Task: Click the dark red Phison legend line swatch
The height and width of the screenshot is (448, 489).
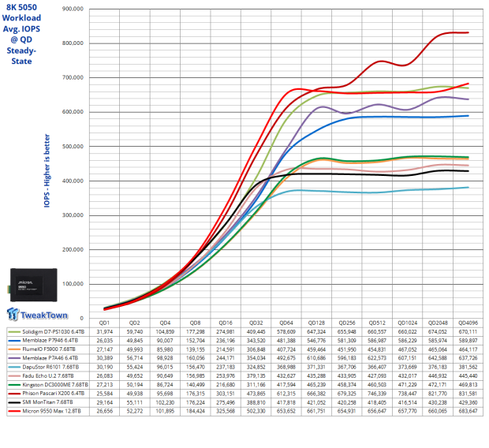Action: point(14,394)
